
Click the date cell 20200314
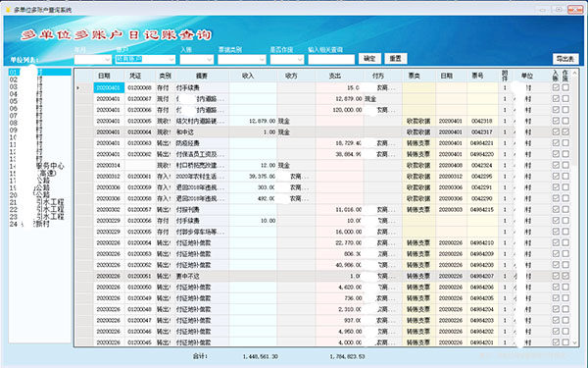click(109, 165)
